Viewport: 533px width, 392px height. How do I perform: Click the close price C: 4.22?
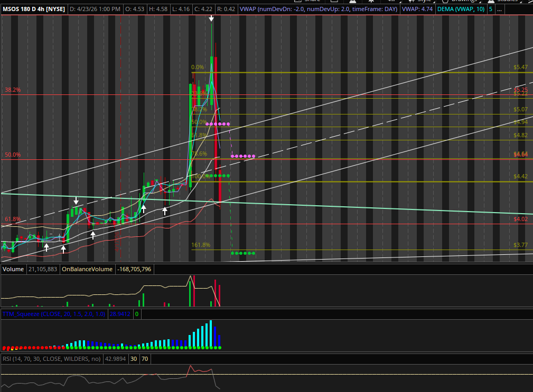pos(203,9)
